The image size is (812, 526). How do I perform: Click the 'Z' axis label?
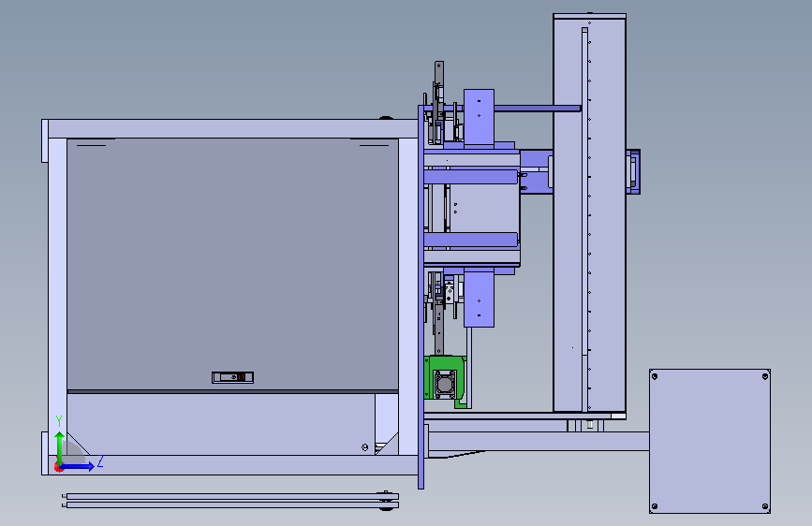100,461
